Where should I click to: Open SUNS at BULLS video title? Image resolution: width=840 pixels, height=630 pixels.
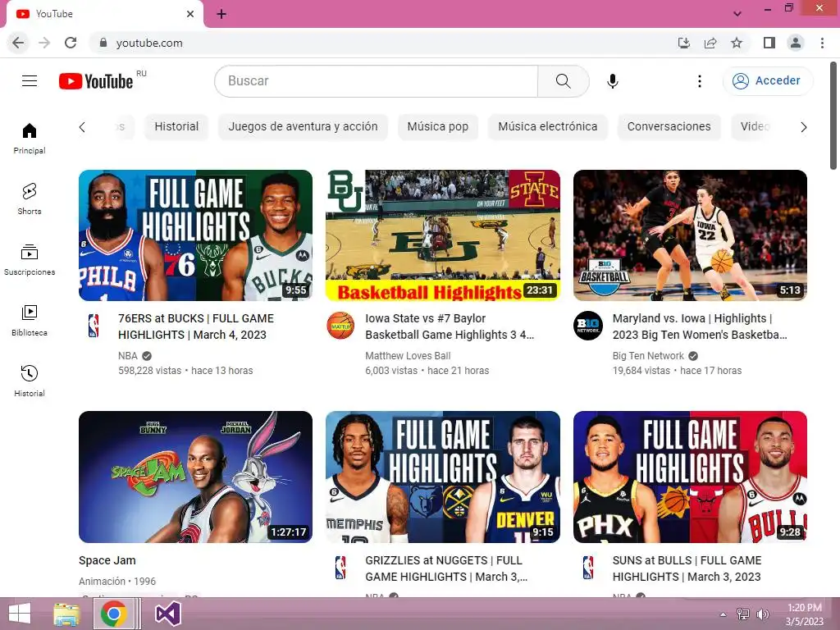click(x=687, y=568)
